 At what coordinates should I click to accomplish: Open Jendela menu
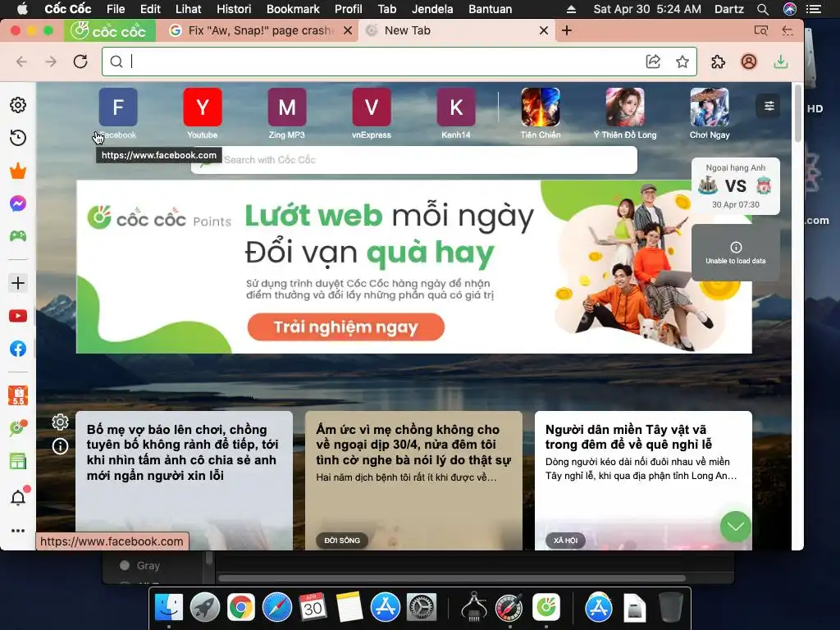[432, 9]
